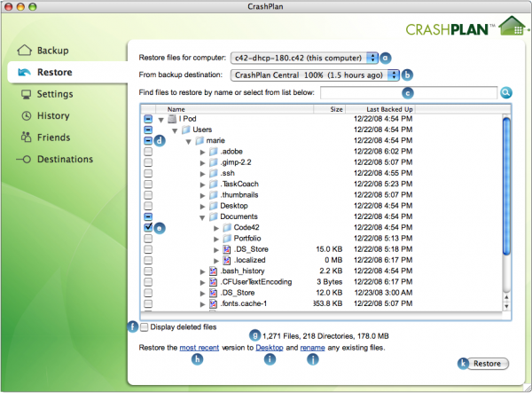Image resolution: width=532 pixels, height=393 pixels.
Task: Check the .adobe folder checkbox
Action: pyautogui.click(x=148, y=152)
